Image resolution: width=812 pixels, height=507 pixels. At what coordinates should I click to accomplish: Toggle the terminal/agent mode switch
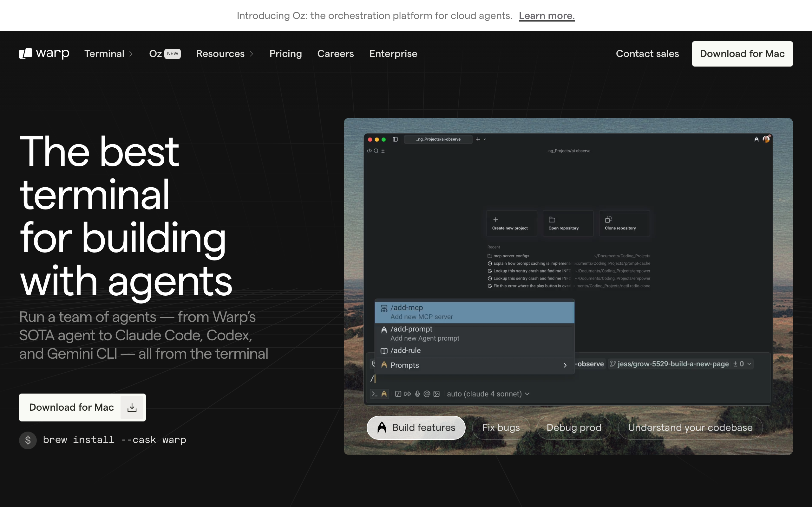click(379, 394)
